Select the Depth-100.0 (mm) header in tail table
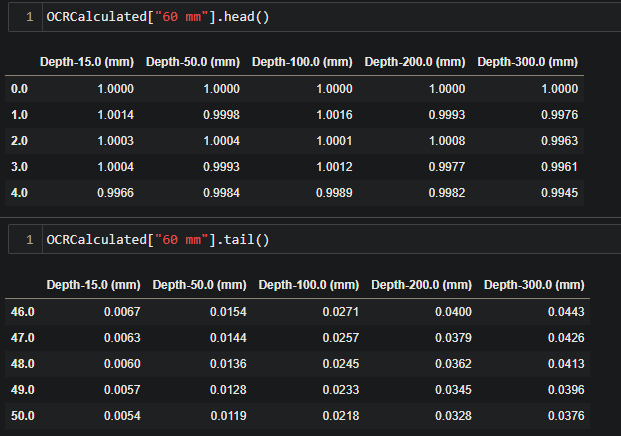The width and height of the screenshot is (621, 436). pos(309,285)
